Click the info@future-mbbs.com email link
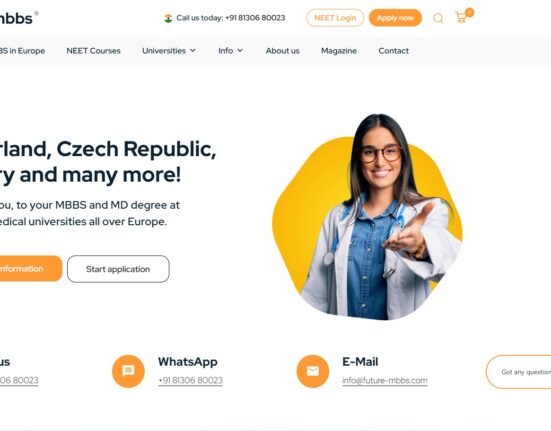This screenshot has height=431, width=551. [x=385, y=380]
